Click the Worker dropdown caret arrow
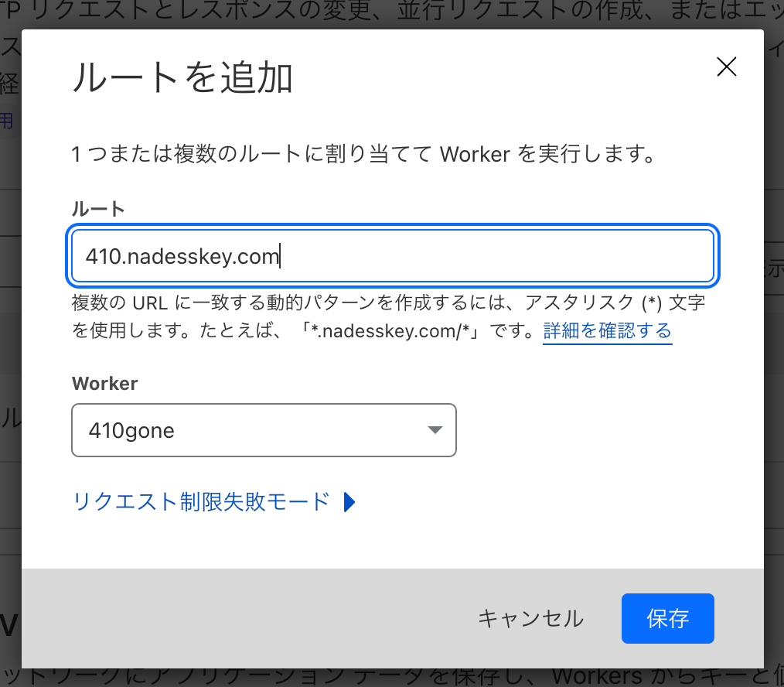 435,430
